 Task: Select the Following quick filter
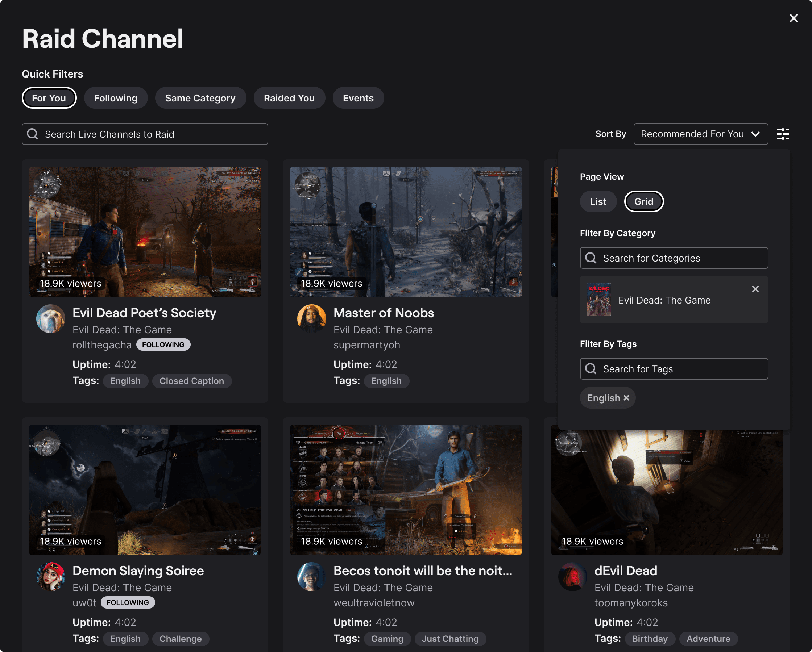coord(116,98)
